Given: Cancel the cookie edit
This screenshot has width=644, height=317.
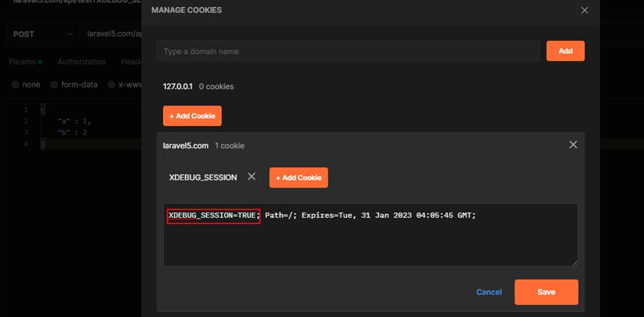Looking at the screenshot, I should (489, 292).
